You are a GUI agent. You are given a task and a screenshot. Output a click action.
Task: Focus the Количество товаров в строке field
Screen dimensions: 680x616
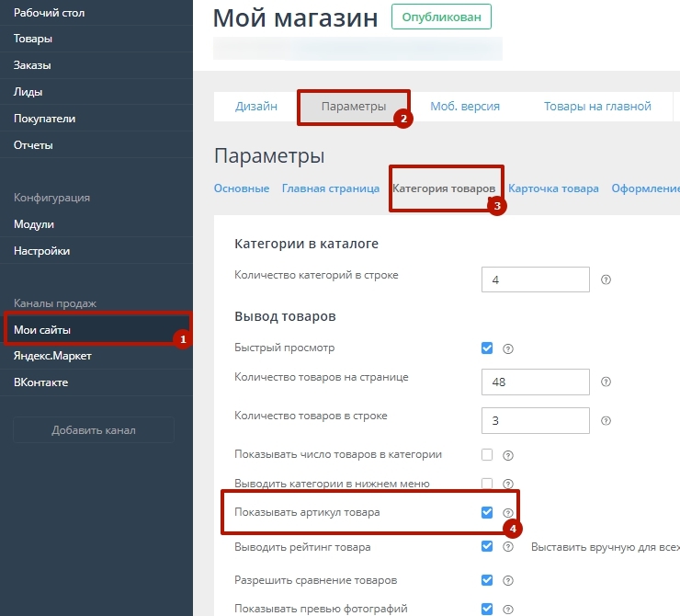tap(536, 420)
